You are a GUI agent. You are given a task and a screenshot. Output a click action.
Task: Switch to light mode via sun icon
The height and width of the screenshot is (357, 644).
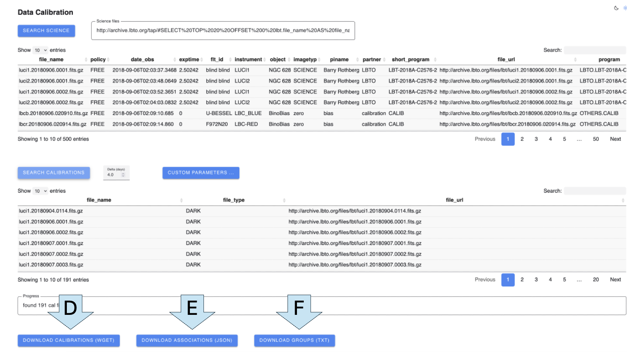(x=625, y=8)
